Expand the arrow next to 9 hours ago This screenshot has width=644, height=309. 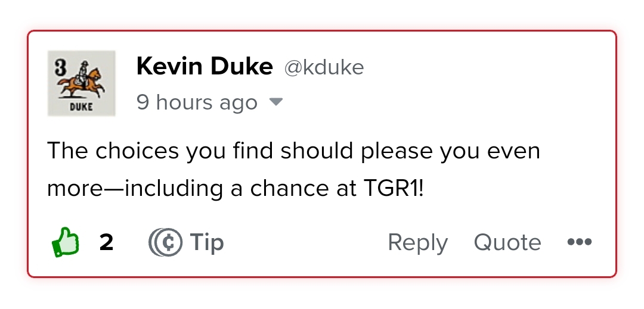click(275, 102)
